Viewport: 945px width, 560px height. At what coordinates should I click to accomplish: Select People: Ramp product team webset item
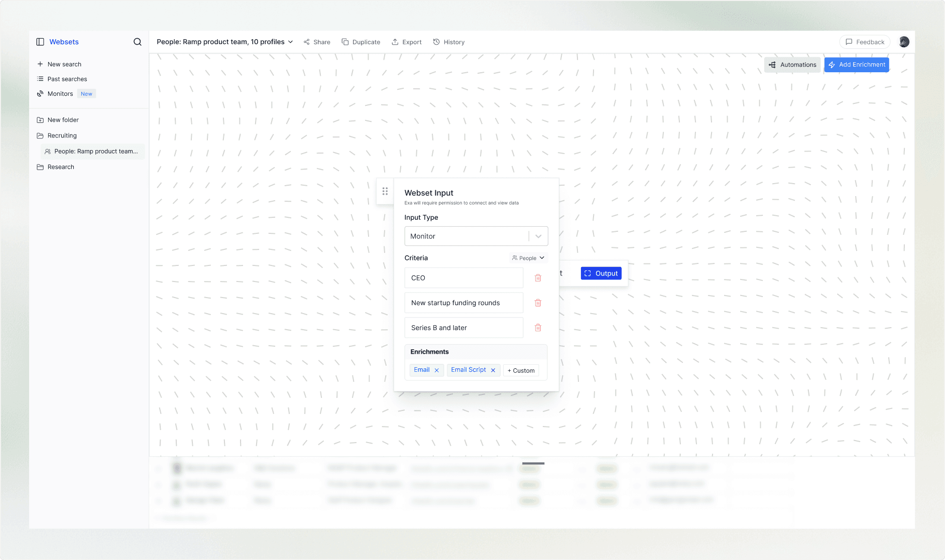92,151
